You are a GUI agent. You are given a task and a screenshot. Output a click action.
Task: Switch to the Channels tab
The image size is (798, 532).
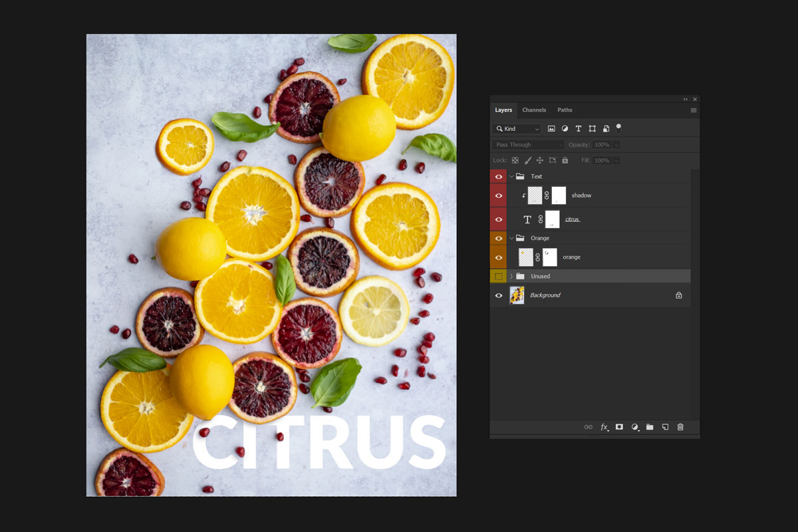tap(534, 110)
